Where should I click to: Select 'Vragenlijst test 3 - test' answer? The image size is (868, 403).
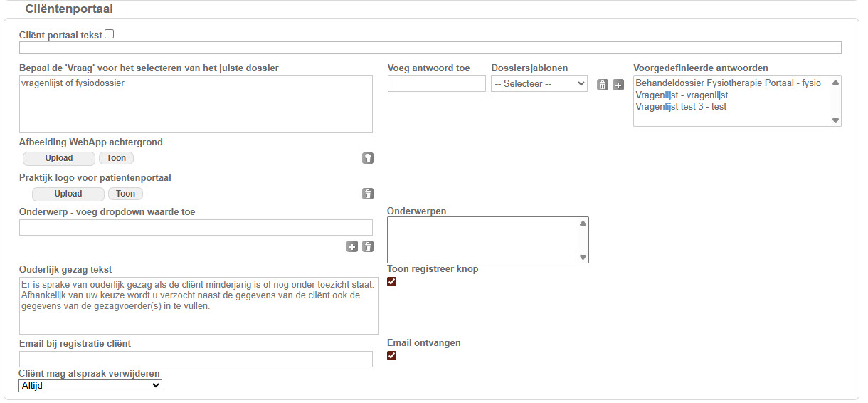pos(681,107)
